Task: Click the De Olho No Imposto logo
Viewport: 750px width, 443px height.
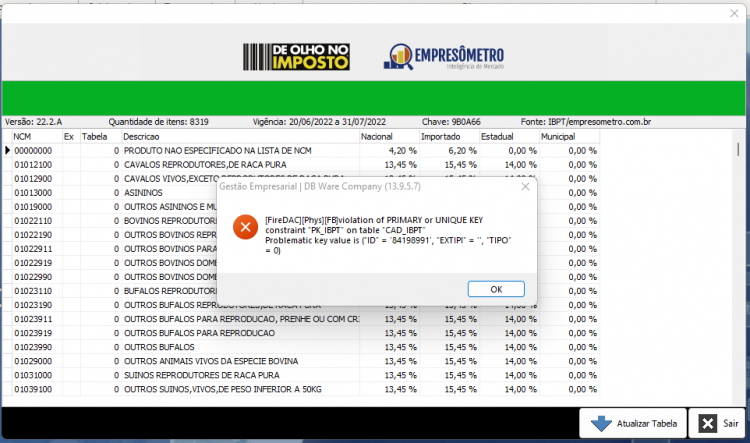Action: (x=296, y=57)
